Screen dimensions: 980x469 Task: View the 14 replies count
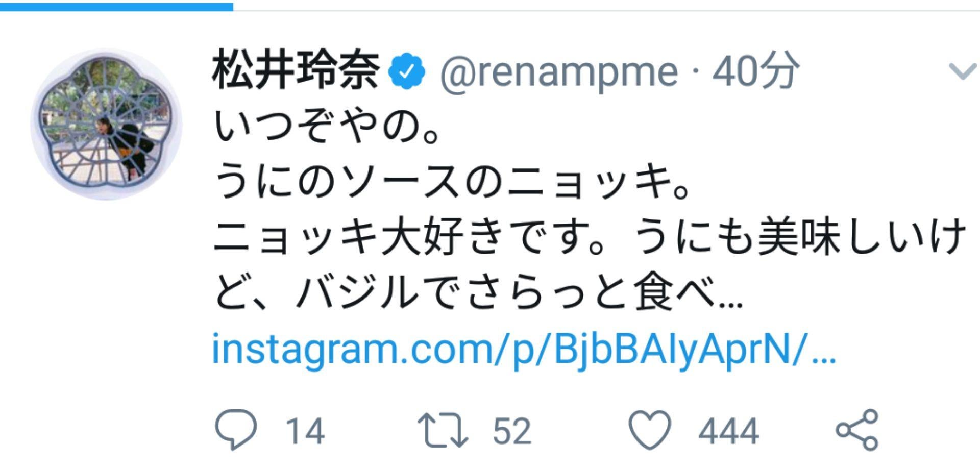(x=305, y=431)
